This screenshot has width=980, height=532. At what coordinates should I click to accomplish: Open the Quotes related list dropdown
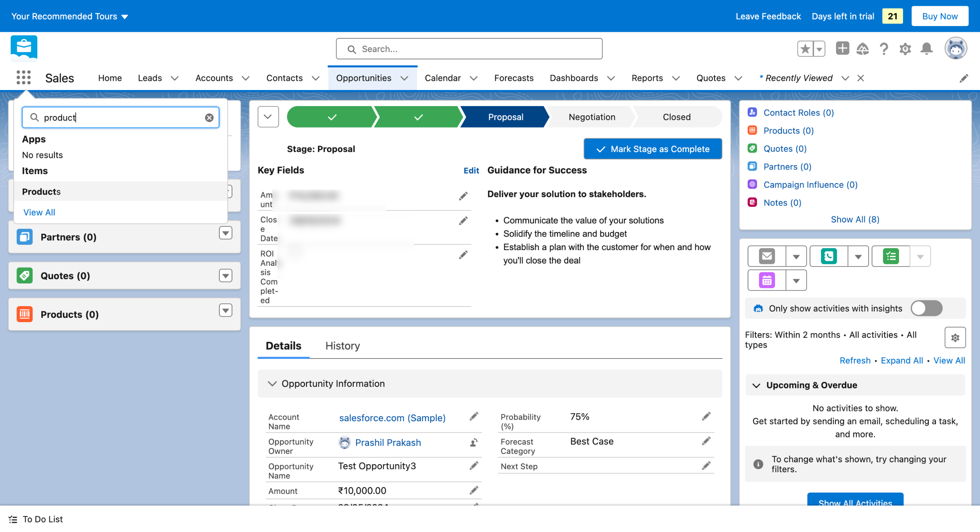pyautogui.click(x=225, y=275)
